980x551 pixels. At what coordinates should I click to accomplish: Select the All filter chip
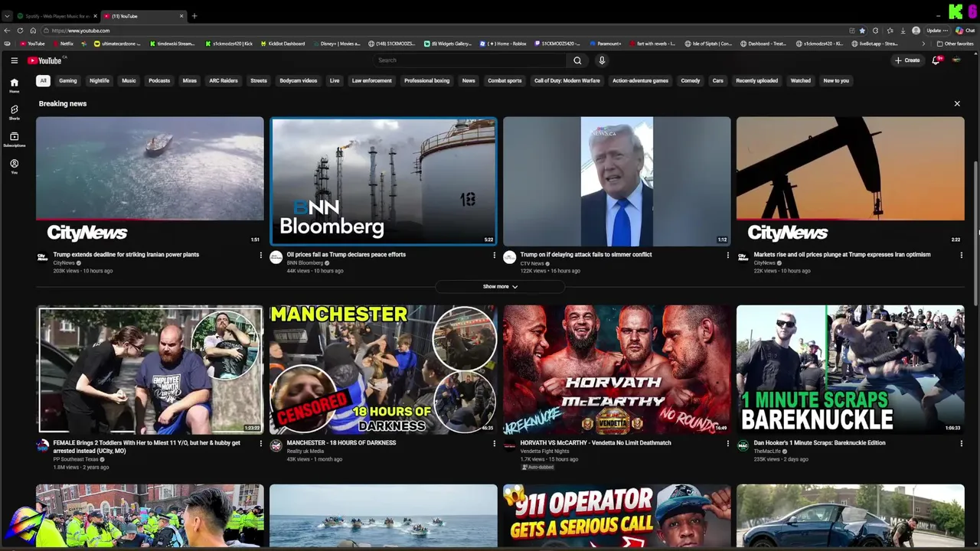pos(43,80)
